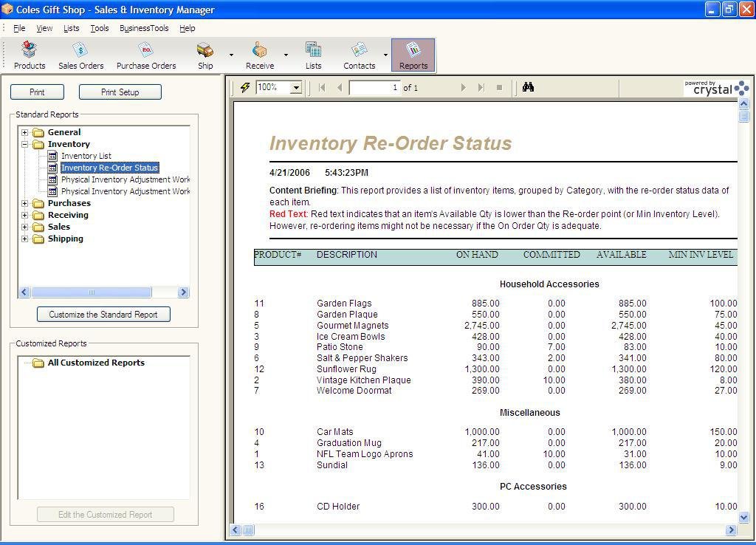Click Customize the Standard Report button

[x=103, y=315]
